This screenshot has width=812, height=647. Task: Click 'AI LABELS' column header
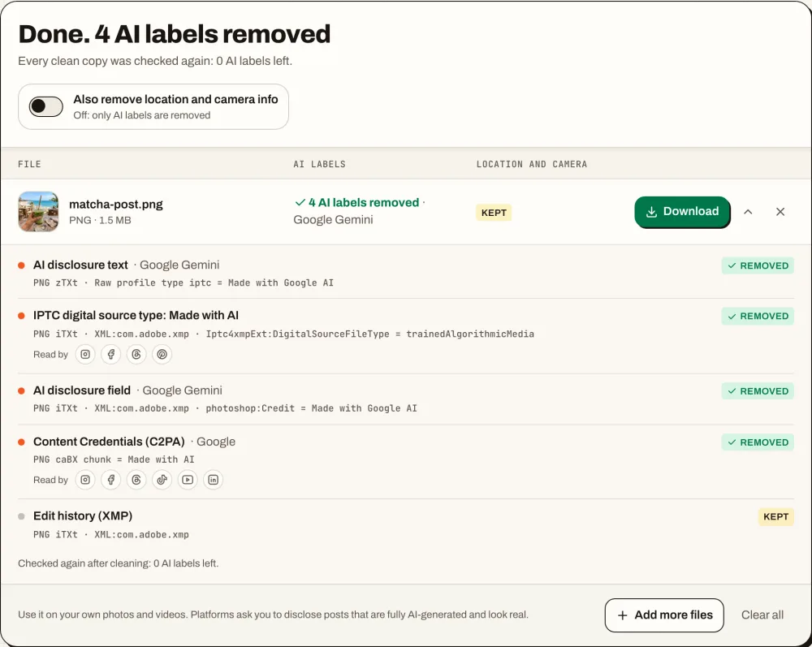click(x=319, y=164)
